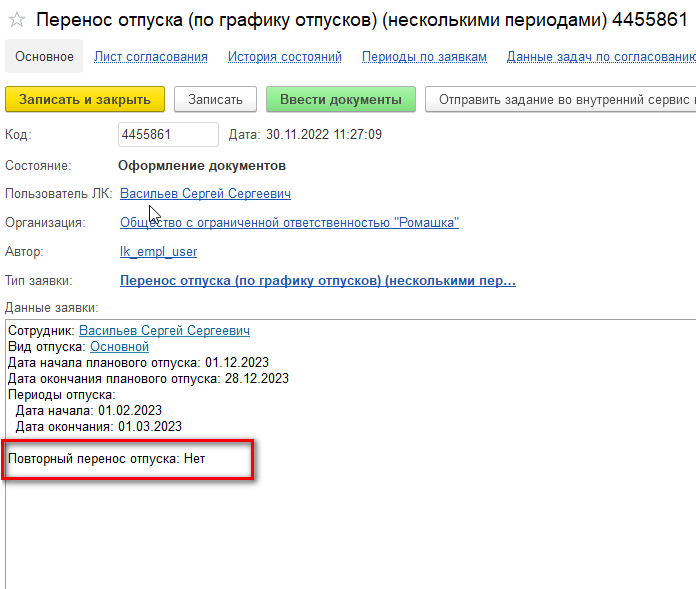
Task: Add form to favorites with star icon
Action: click(17, 20)
